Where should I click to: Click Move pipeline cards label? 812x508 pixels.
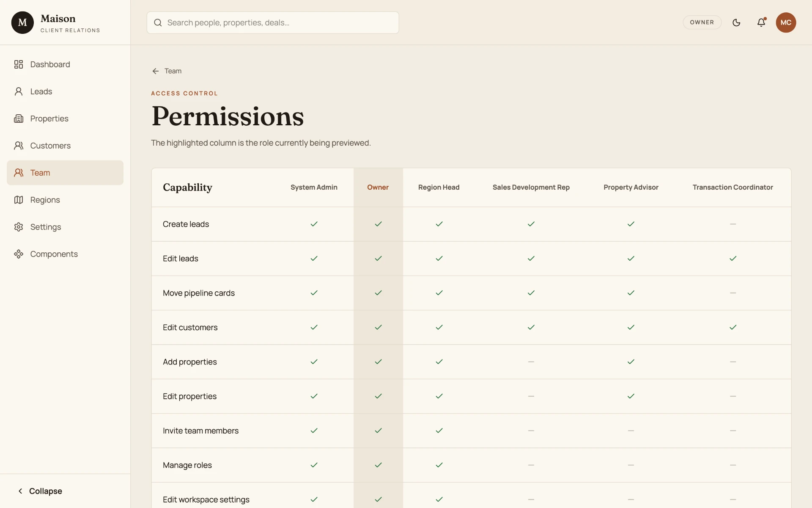click(x=199, y=293)
